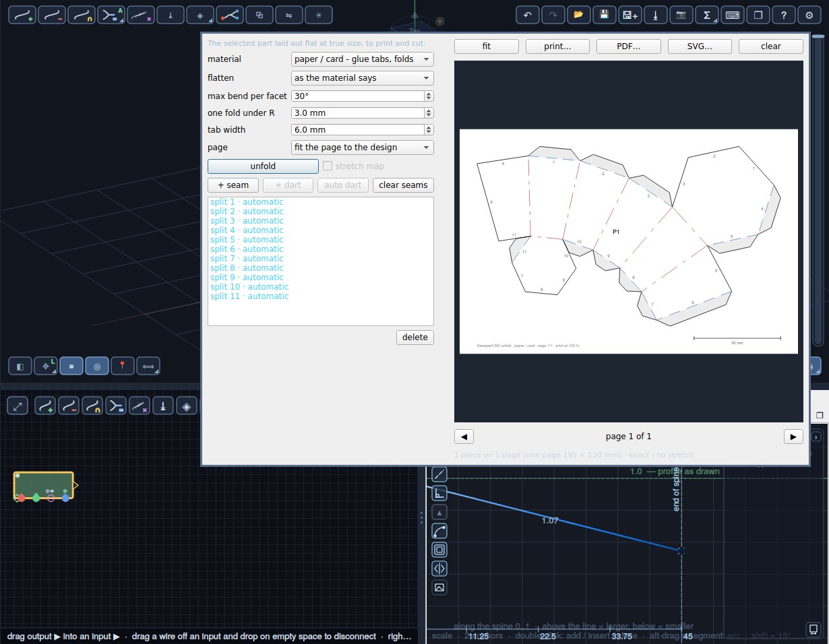Select 'split 5 · automatic' in the seam list

[247, 240]
